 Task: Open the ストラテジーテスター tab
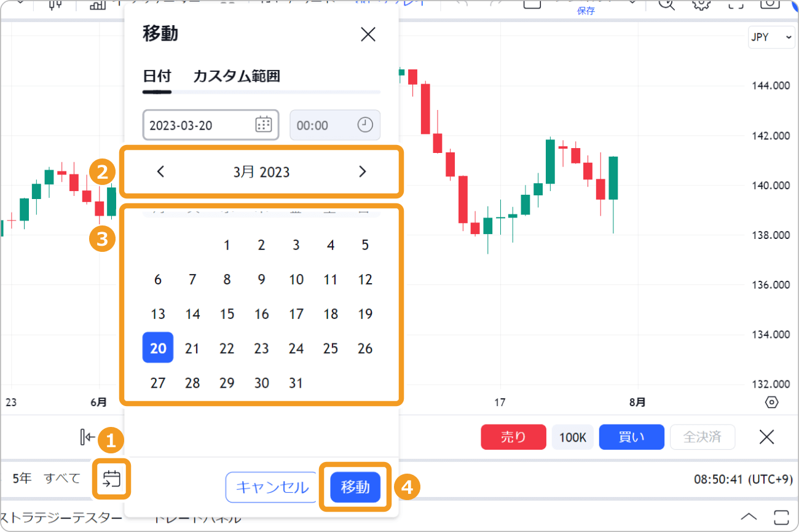61,517
